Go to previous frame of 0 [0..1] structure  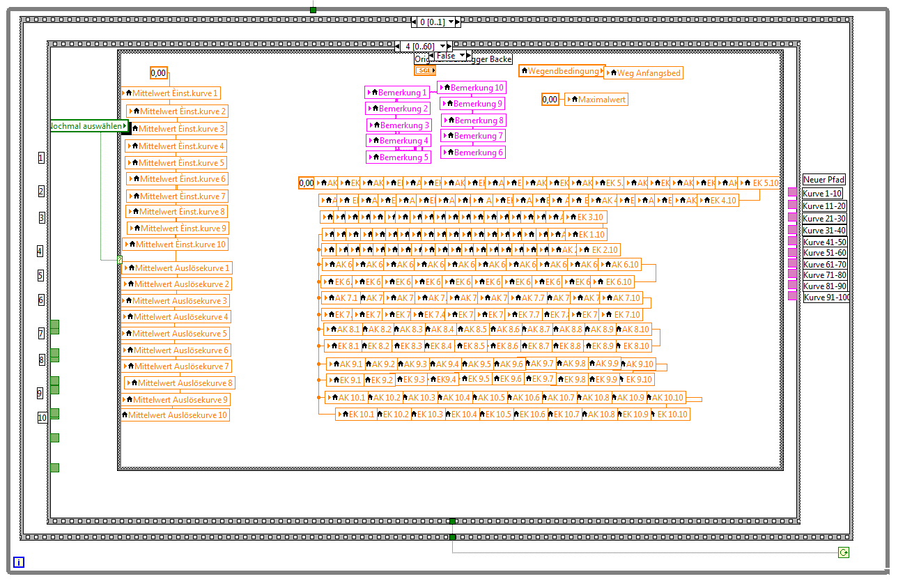pos(415,22)
